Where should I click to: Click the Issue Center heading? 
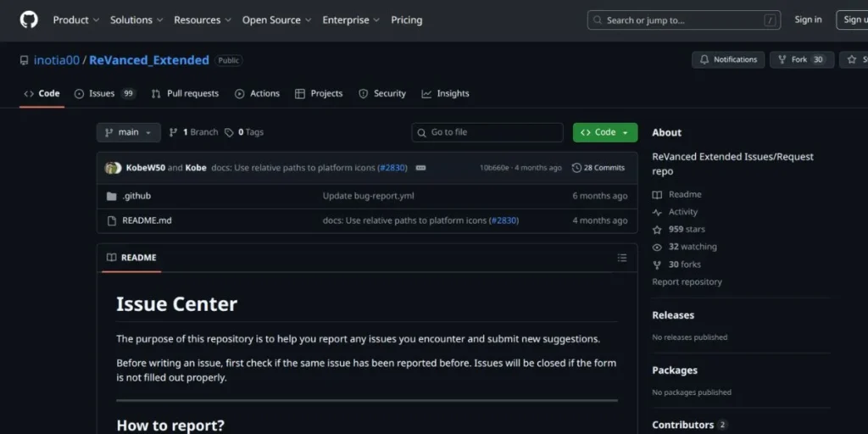(176, 304)
